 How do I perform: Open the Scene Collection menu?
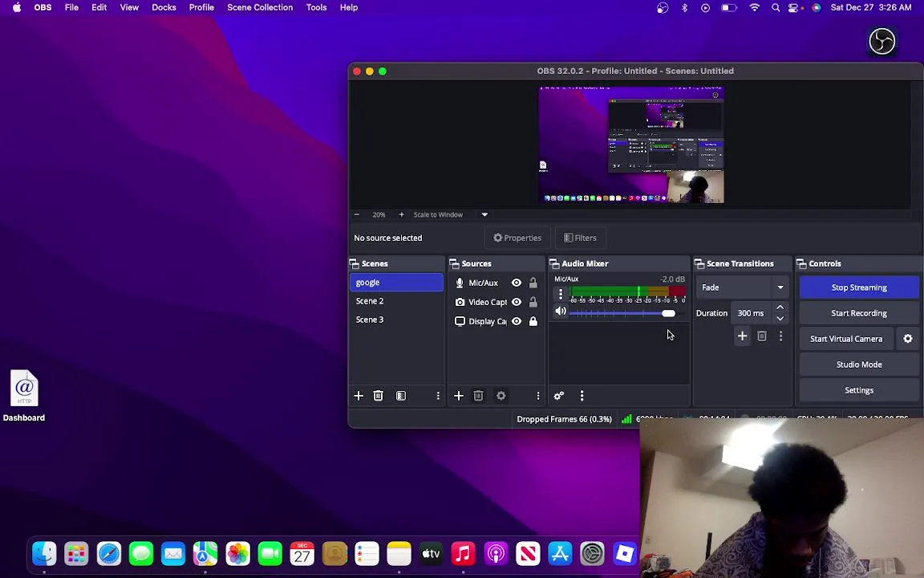click(260, 8)
